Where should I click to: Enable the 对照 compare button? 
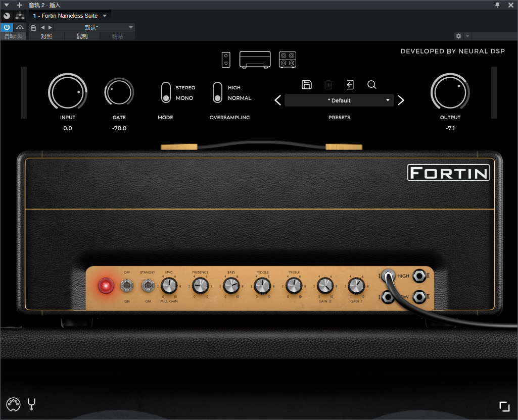(46, 36)
